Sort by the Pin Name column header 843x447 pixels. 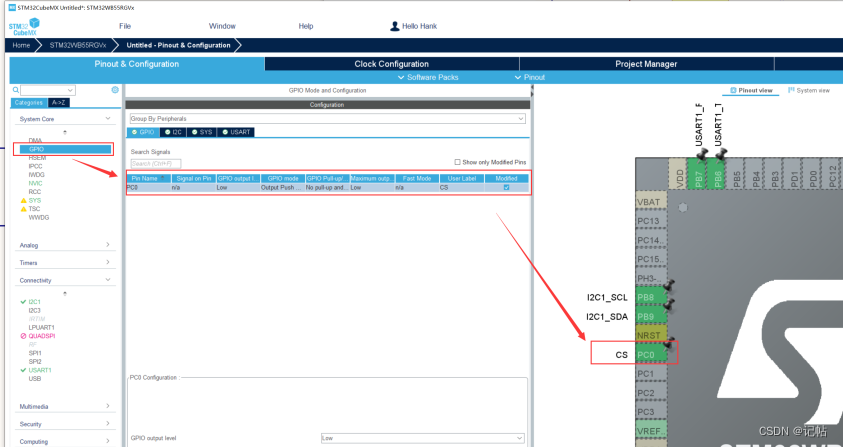(x=148, y=179)
